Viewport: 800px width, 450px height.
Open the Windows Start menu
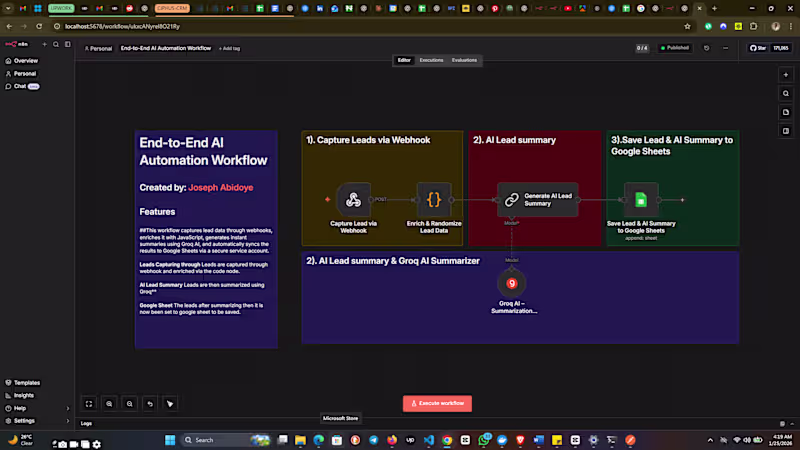[x=170, y=440]
